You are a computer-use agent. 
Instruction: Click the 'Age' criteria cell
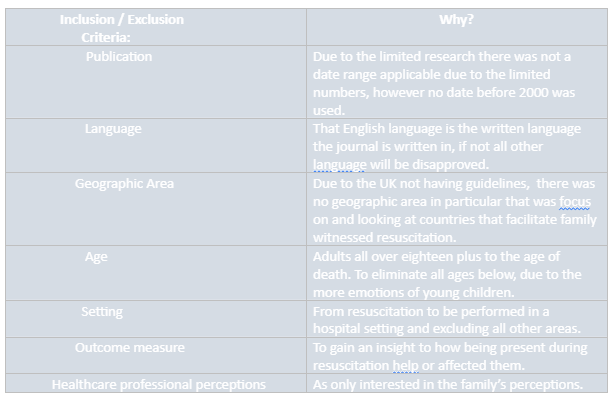(x=156, y=273)
